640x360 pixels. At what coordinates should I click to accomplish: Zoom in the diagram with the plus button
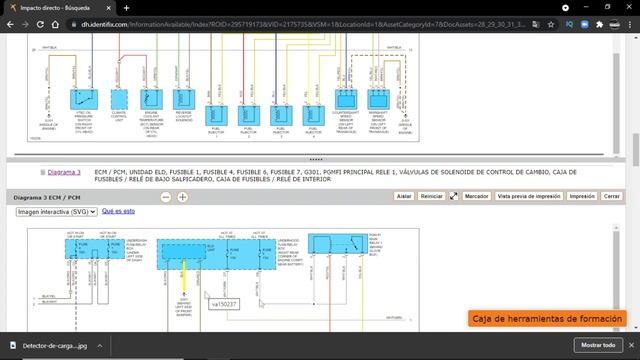182,197
